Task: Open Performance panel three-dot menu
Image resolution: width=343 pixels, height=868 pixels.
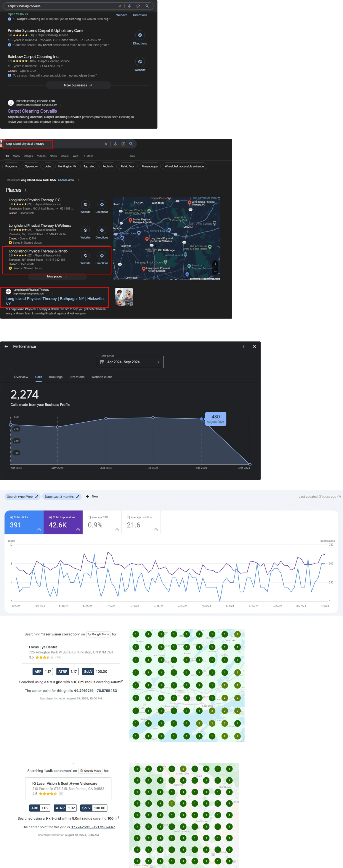Action: point(244,346)
